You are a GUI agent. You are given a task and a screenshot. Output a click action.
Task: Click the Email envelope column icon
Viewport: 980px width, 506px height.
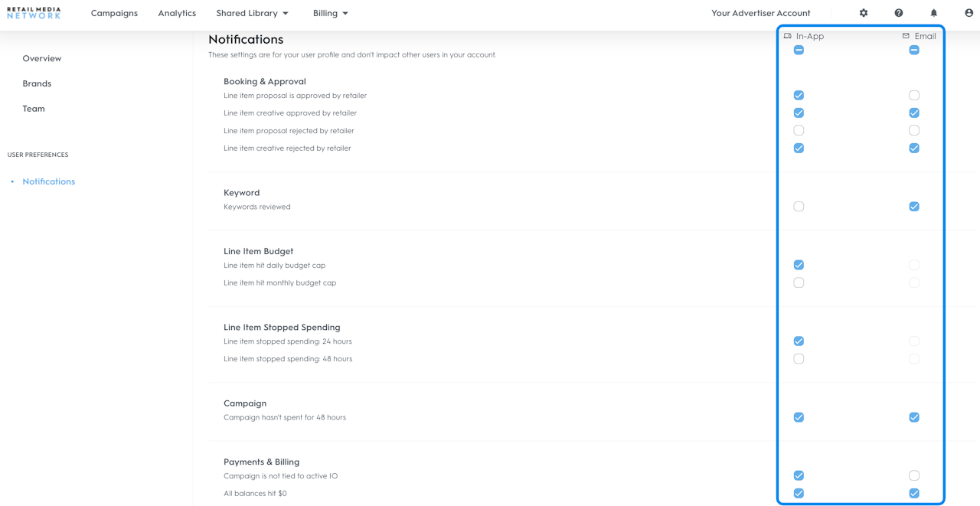point(906,36)
